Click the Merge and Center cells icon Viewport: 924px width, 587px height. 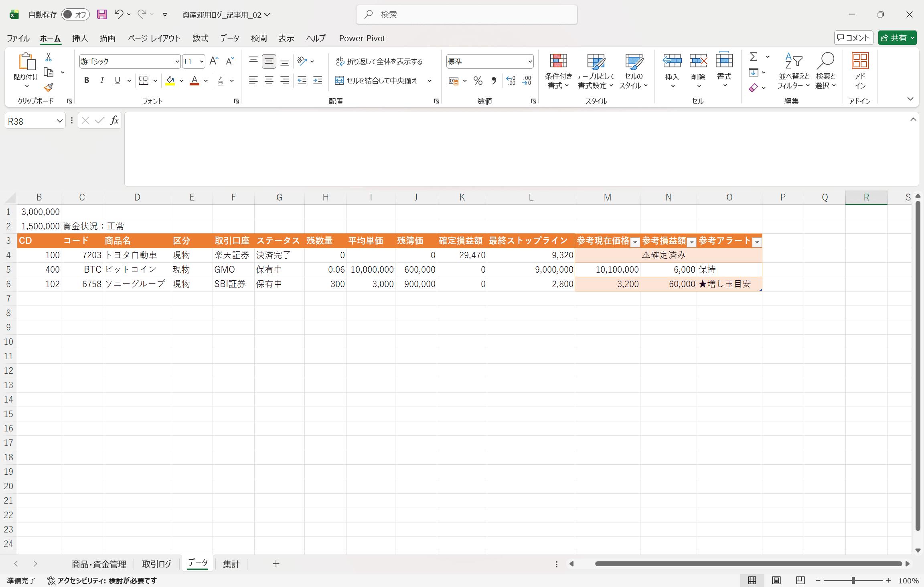(x=339, y=81)
